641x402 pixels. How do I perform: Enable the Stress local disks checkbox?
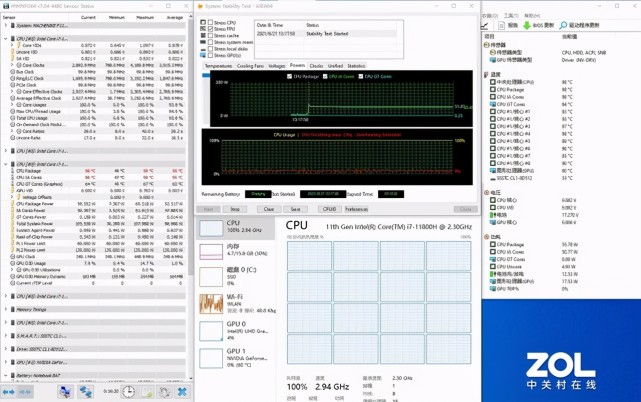click(x=211, y=49)
